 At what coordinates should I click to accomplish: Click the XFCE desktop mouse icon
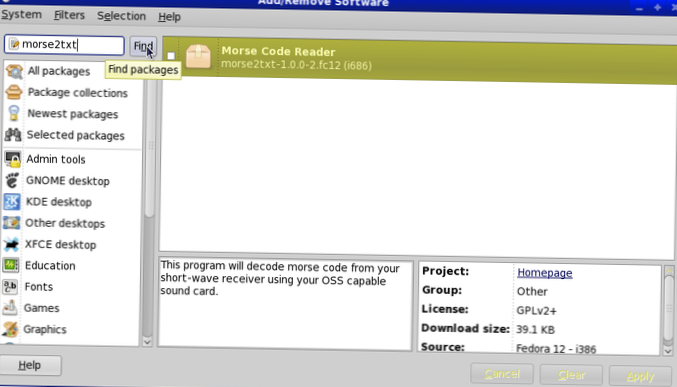point(11,244)
